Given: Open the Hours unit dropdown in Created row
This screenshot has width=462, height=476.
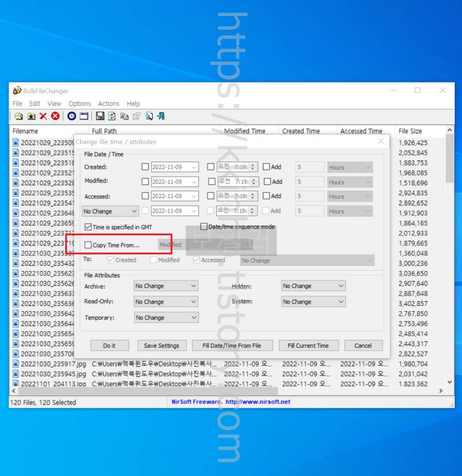Looking at the screenshot, I should [x=350, y=167].
